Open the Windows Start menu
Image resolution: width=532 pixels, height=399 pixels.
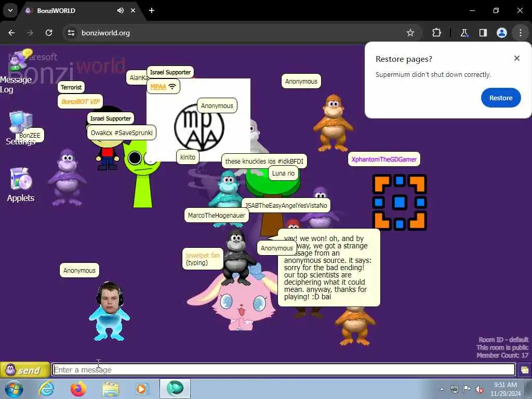(14, 389)
